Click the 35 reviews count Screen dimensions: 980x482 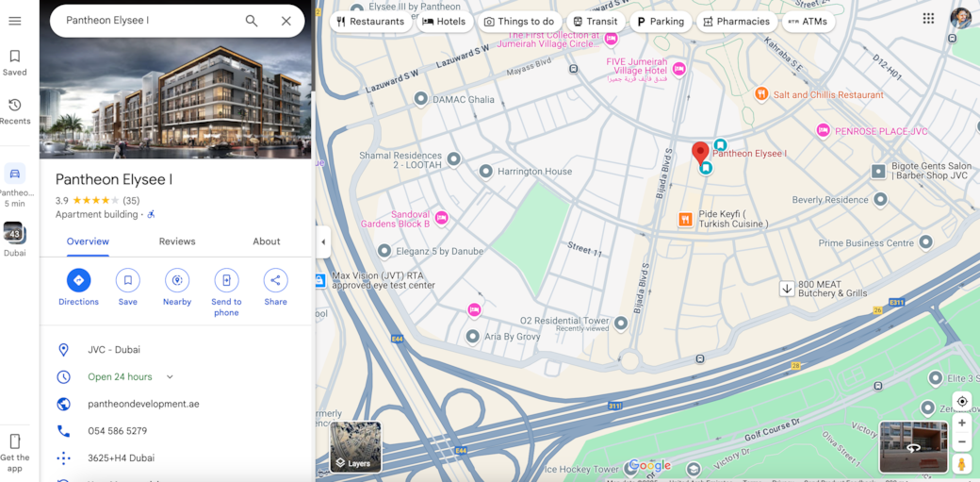[131, 201]
